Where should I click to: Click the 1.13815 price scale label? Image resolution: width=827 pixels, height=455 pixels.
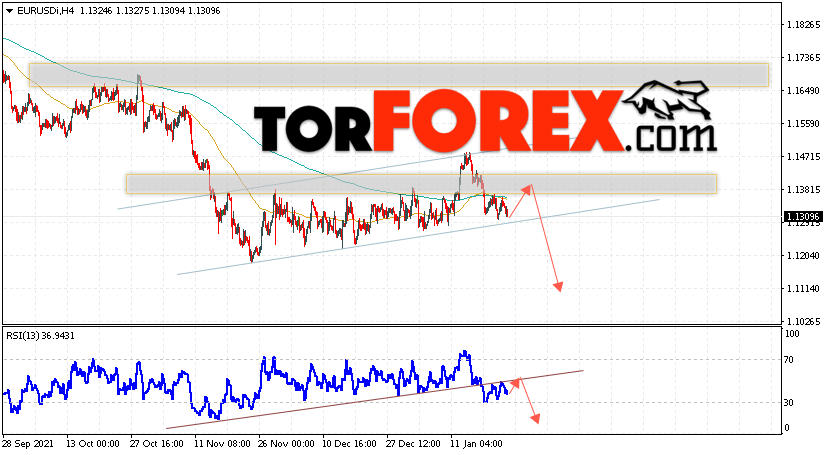pos(803,189)
